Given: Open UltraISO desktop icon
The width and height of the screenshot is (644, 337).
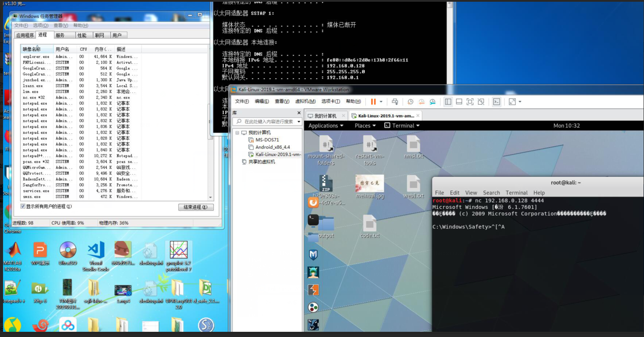Looking at the screenshot, I should tap(68, 254).
